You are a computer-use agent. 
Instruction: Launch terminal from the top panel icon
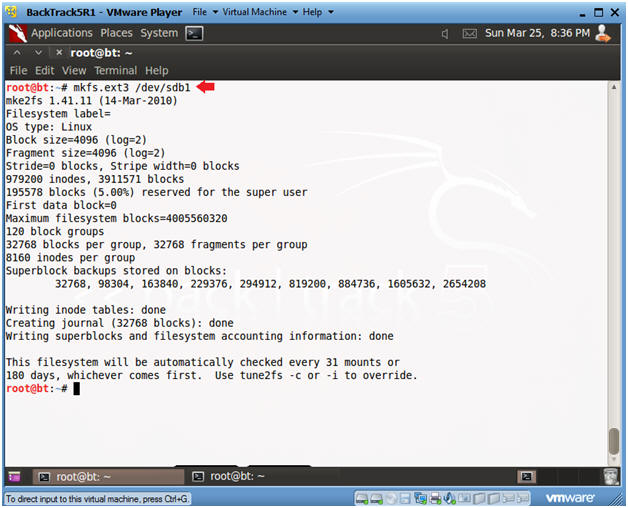pos(194,33)
